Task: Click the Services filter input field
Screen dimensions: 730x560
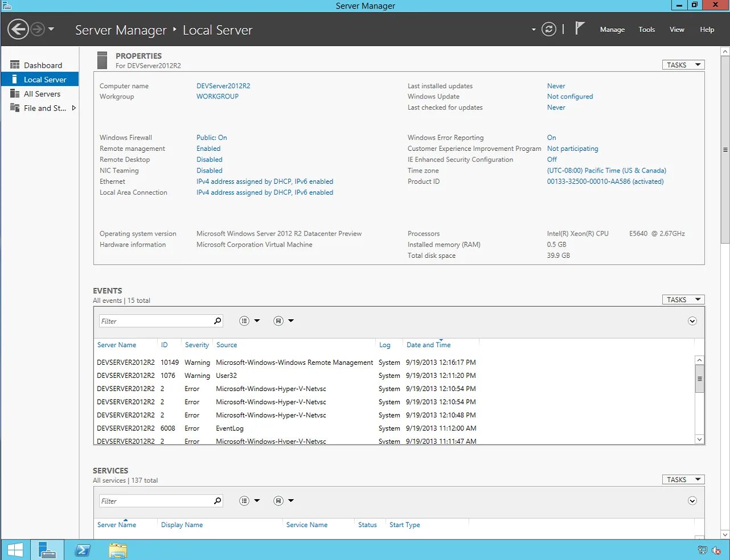Action: click(x=155, y=501)
